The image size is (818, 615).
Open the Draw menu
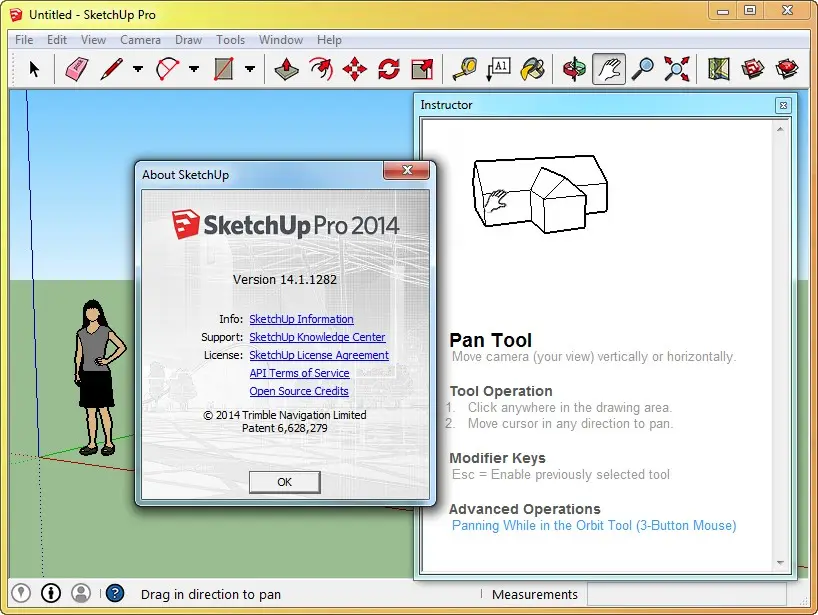188,40
